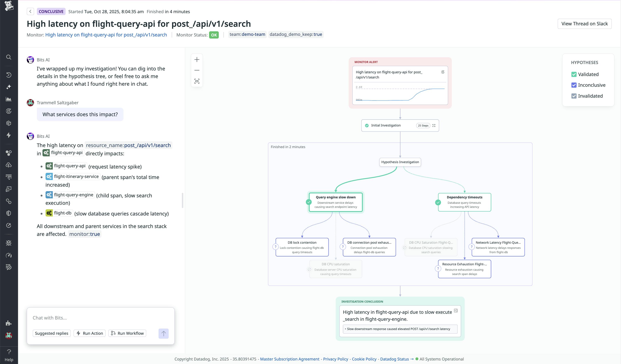
Task: Open Suggested replies options
Action: (x=52, y=333)
